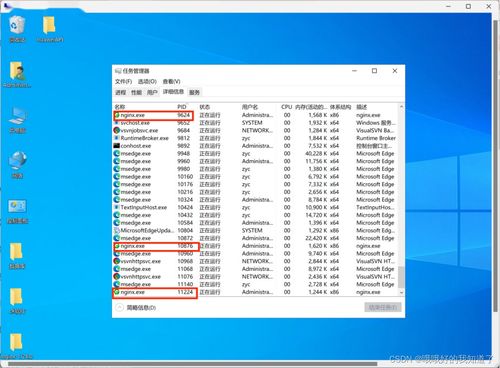Open the 选项(O) menu
The width and height of the screenshot is (500, 368).
point(147,81)
